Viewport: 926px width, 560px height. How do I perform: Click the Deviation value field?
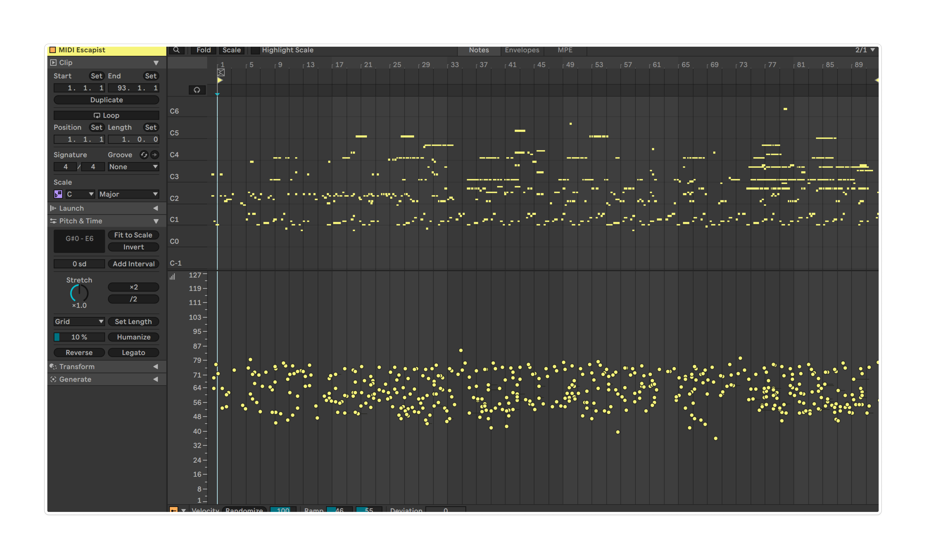tap(446, 510)
